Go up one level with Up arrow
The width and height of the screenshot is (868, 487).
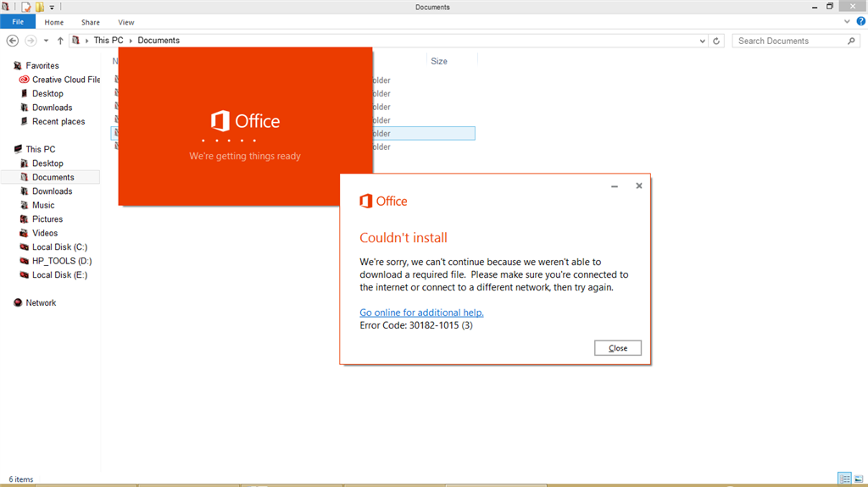(x=60, y=41)
